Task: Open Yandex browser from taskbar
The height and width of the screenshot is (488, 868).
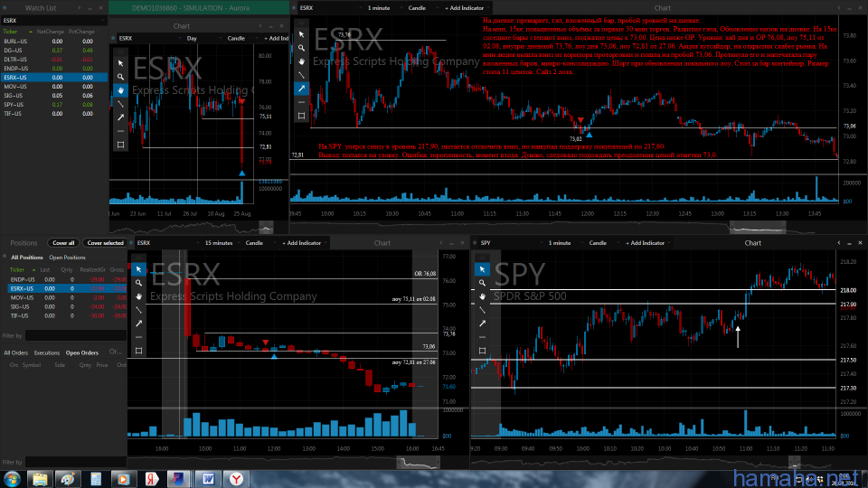Action: click(236, 479)
